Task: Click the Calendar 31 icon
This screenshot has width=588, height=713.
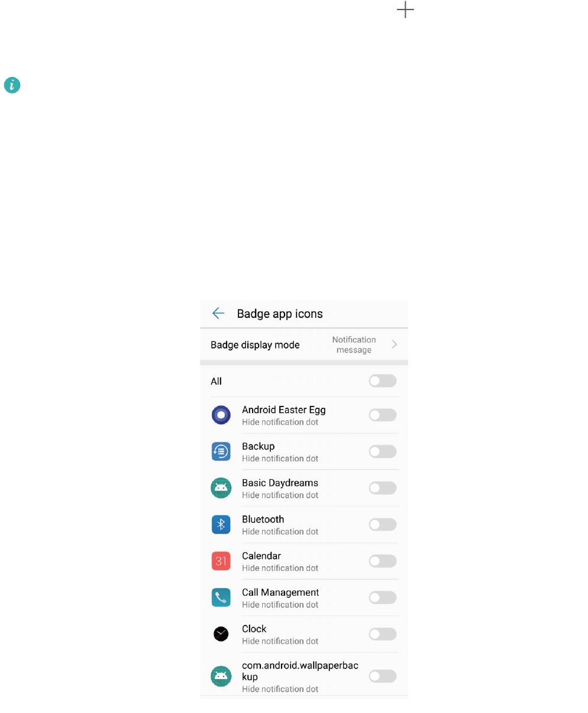Action: click(221, 561)
